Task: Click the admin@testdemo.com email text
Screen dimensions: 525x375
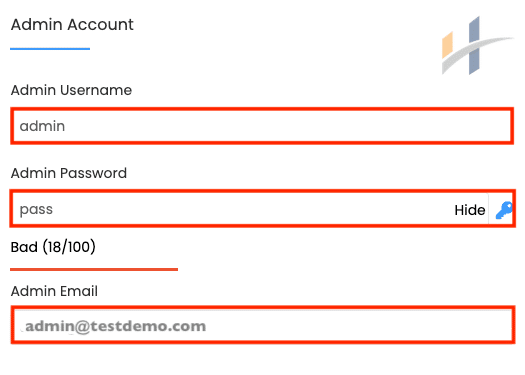Action: point(116,326)
